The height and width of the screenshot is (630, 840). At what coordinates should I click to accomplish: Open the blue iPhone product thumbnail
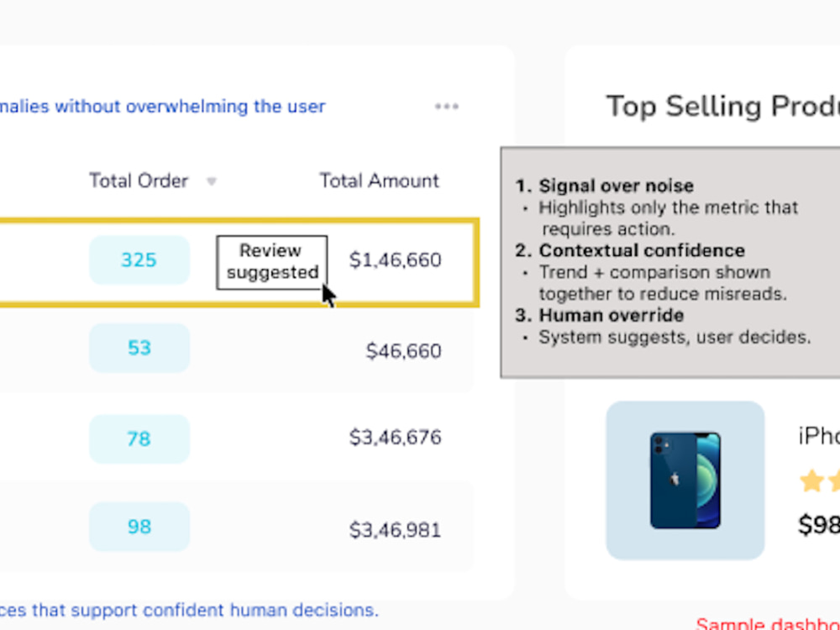[x=685, y=480]
